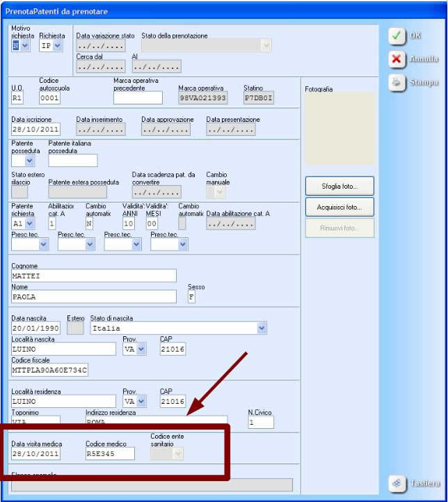Expand the Stato di nascita dropdown
Viewport: 448px width, 502px height.
(x=262, y=328)
